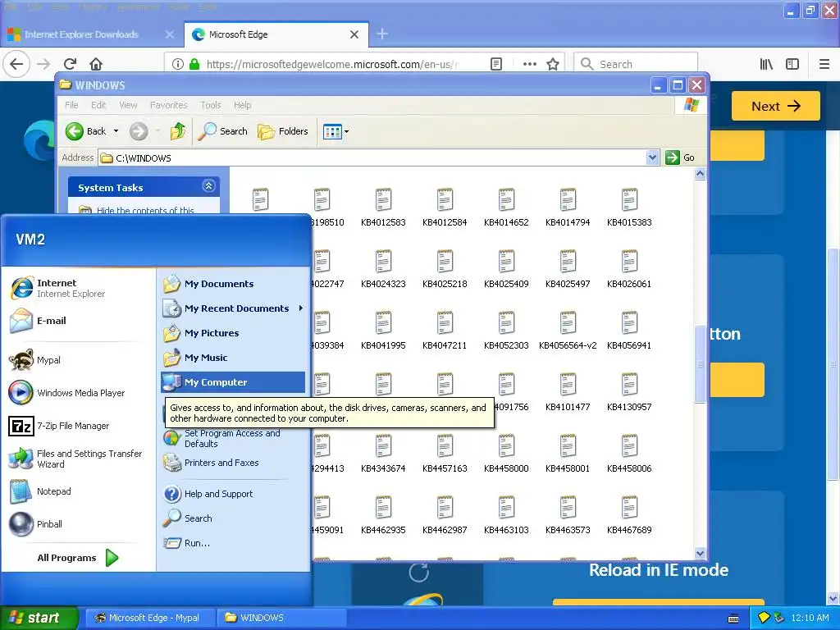
Task: Open View menu in WINDOWS Explorer
Action: (128, 105)
